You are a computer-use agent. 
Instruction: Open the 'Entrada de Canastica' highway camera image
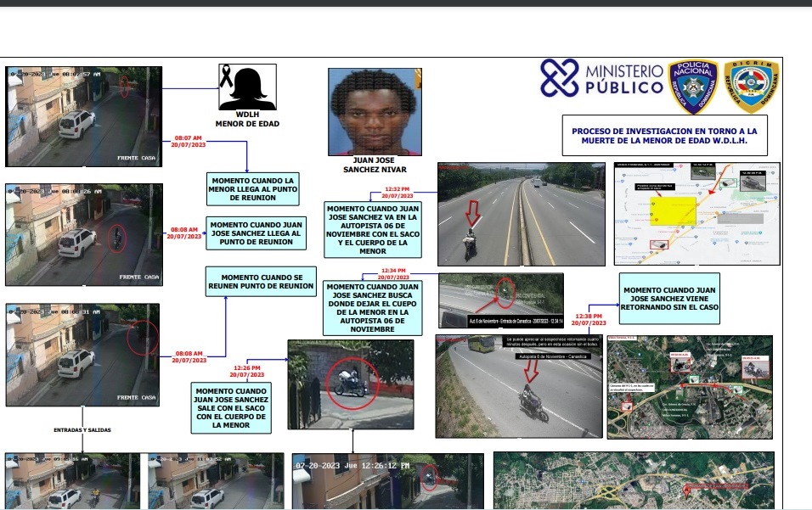501,300
